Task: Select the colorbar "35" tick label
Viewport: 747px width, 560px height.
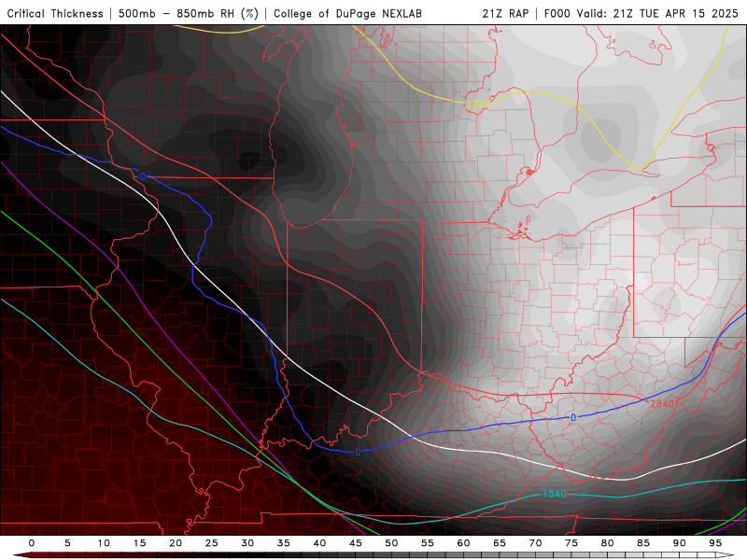Action: click(x=284, y=543)
